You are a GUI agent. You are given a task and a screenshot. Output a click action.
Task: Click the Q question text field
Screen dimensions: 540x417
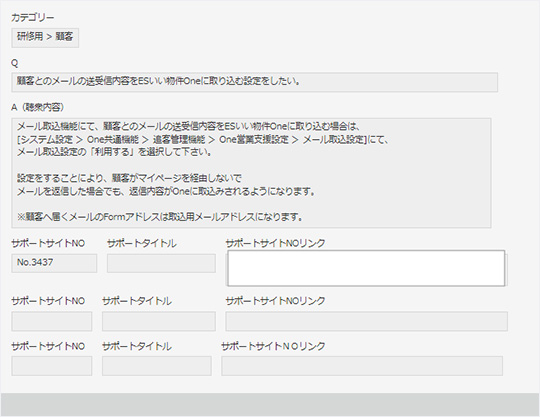(255, 82)
